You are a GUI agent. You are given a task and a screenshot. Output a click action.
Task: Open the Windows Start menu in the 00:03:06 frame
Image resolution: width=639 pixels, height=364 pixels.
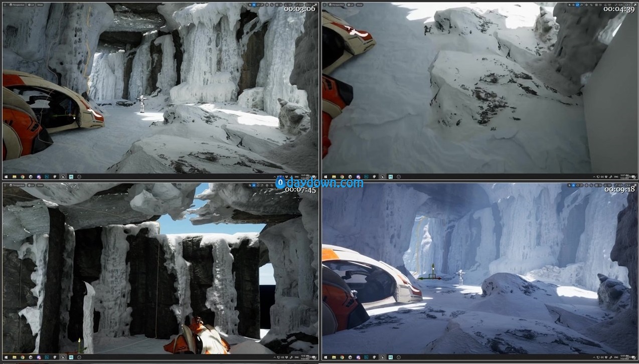coord(6,176)
